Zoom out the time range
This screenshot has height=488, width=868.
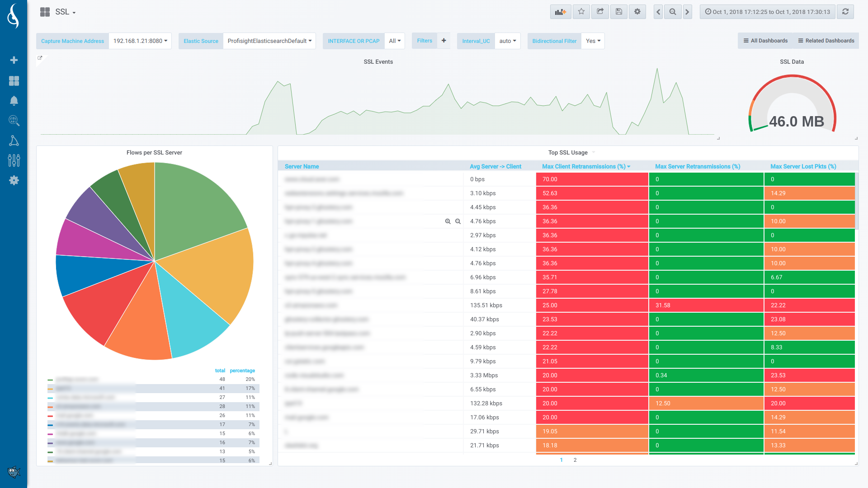click(x=673, y=12)
